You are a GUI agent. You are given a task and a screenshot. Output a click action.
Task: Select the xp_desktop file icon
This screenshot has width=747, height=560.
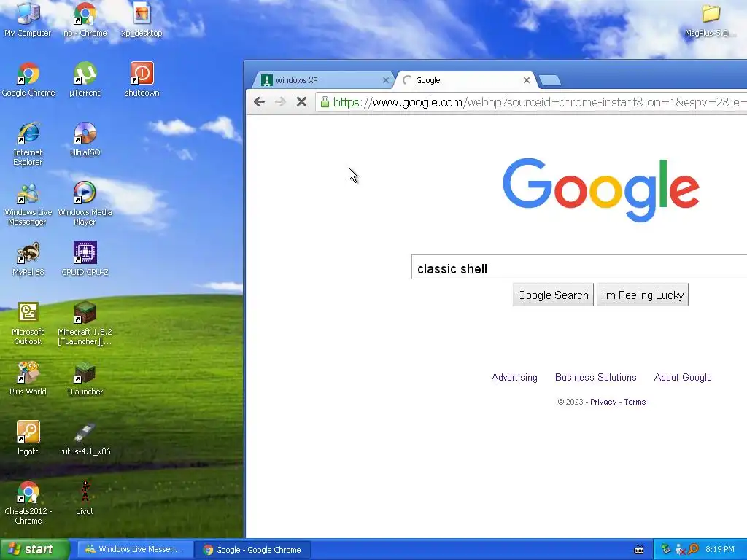(x=142, y=19)
